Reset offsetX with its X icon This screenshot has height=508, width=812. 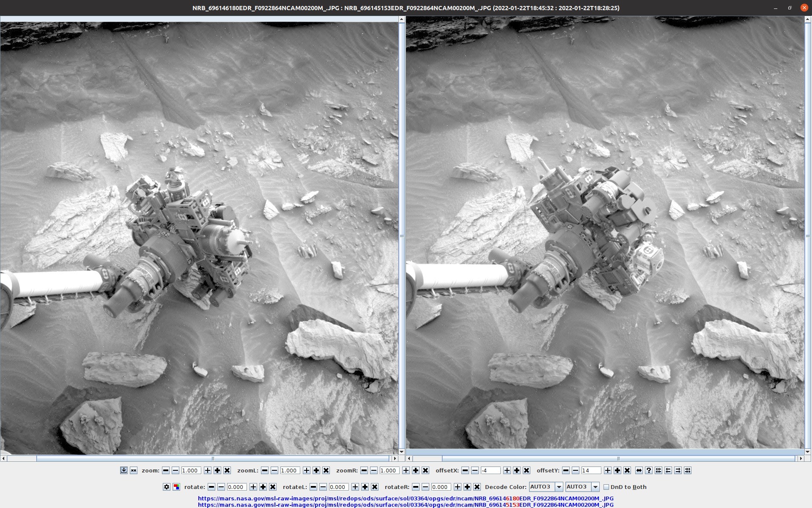pyautogui.click(x=527, y=470)
